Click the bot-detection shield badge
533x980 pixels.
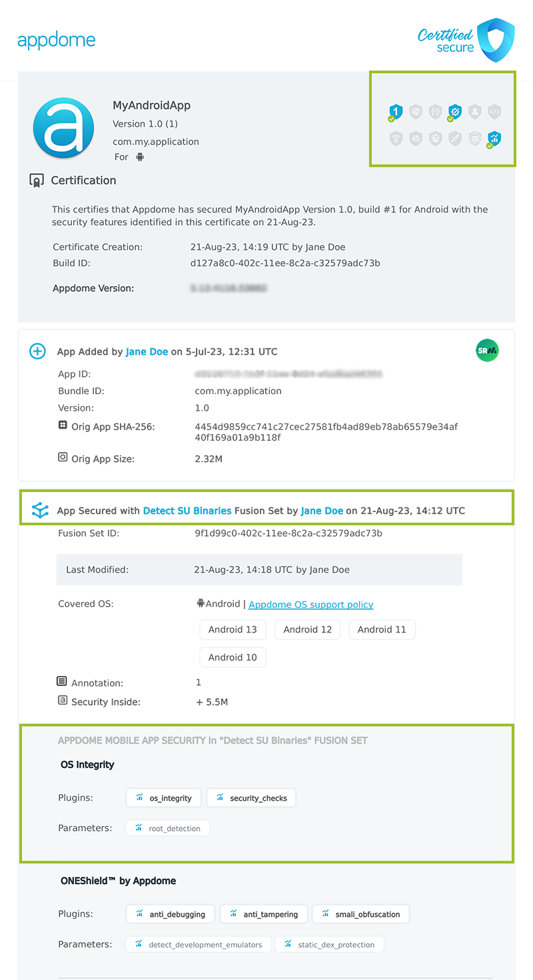[x=475, y=138]
